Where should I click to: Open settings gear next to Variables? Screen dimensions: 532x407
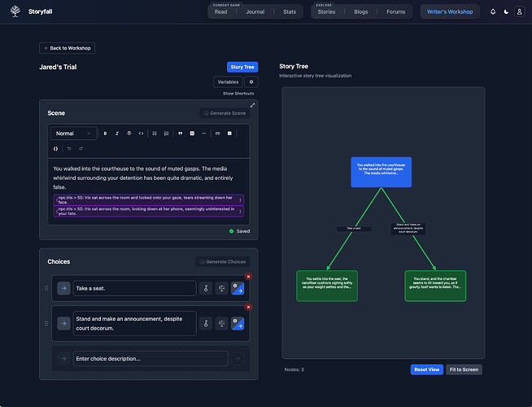pyautogui.click(x=251, y=82)
